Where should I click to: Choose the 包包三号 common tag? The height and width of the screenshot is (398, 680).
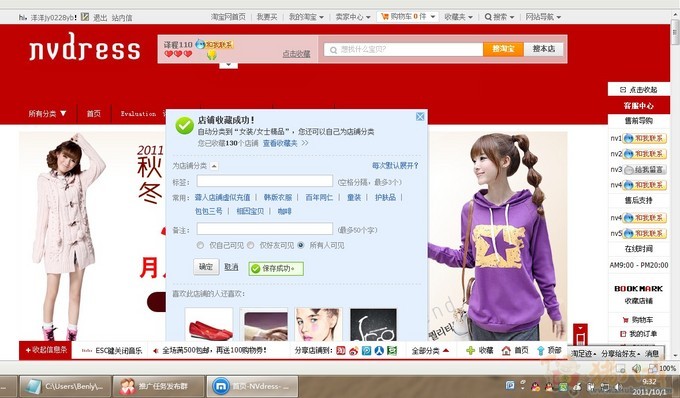point(209,211)
